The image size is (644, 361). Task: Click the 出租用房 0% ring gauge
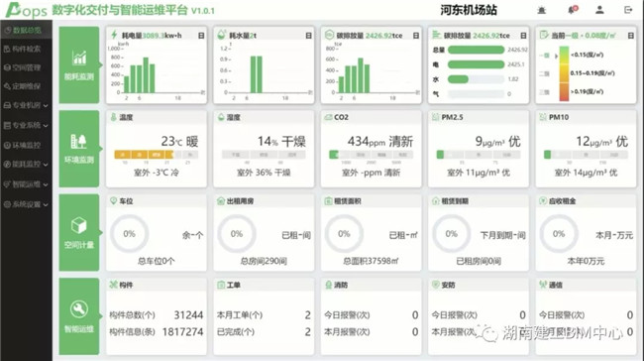click(x=237, y=233)
